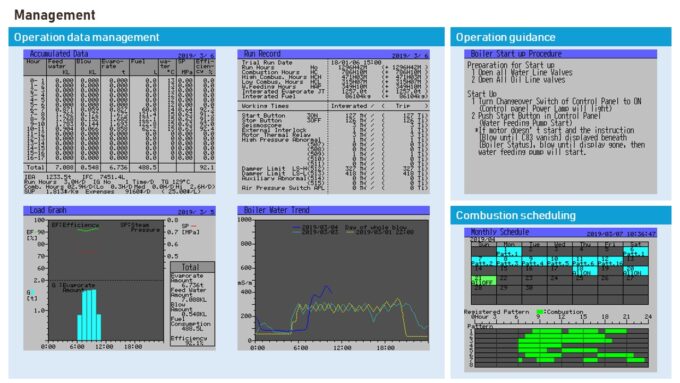Select the green Combustion legend swatch

(540, 311)
